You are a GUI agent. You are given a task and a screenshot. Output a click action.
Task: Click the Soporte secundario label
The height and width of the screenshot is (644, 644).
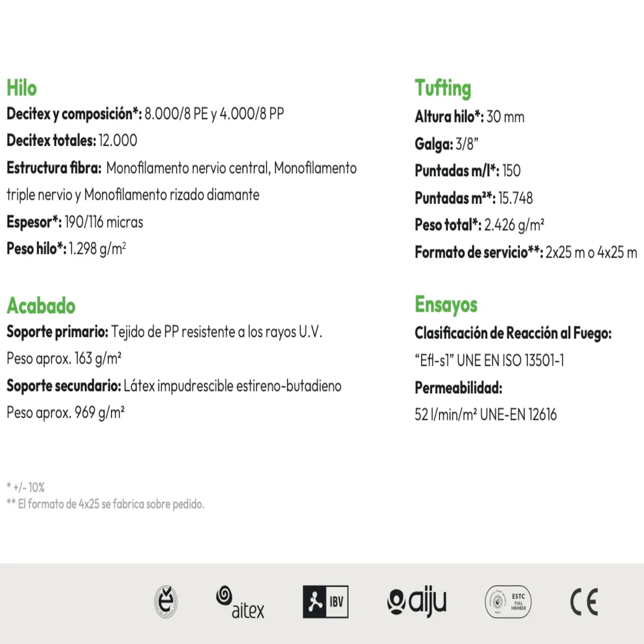(64, 386)
